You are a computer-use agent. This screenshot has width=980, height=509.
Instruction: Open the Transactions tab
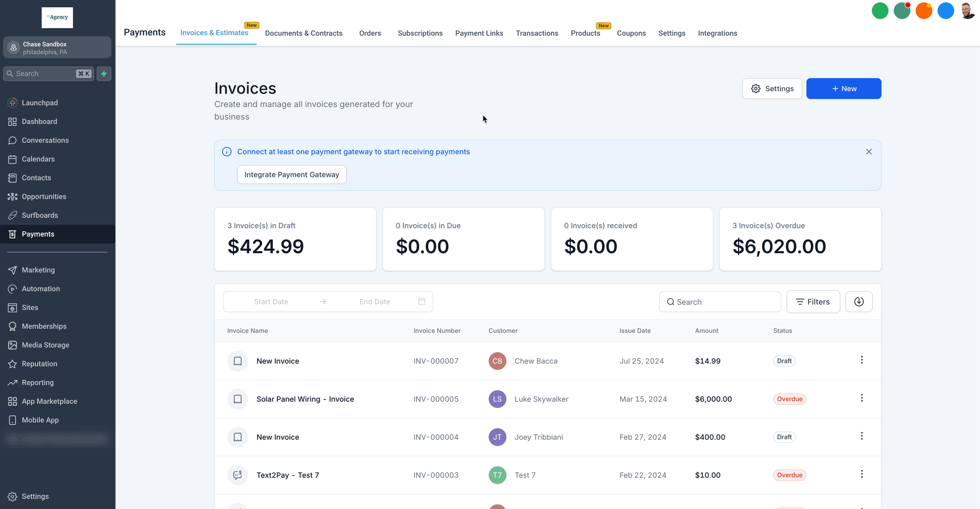(537, 33)
